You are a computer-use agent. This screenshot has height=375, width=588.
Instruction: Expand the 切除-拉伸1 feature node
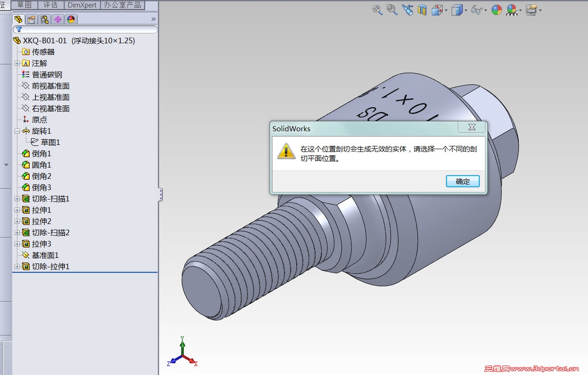click(x=17, y=266)
